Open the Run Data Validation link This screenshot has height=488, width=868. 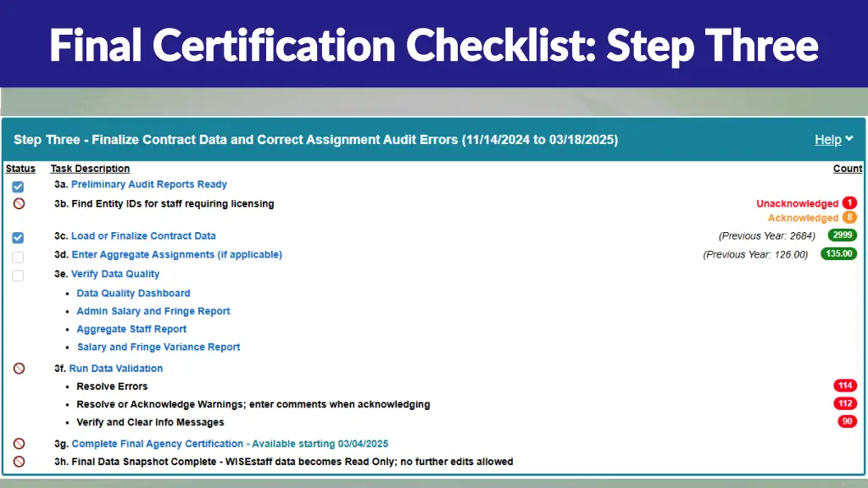[115, 369]
